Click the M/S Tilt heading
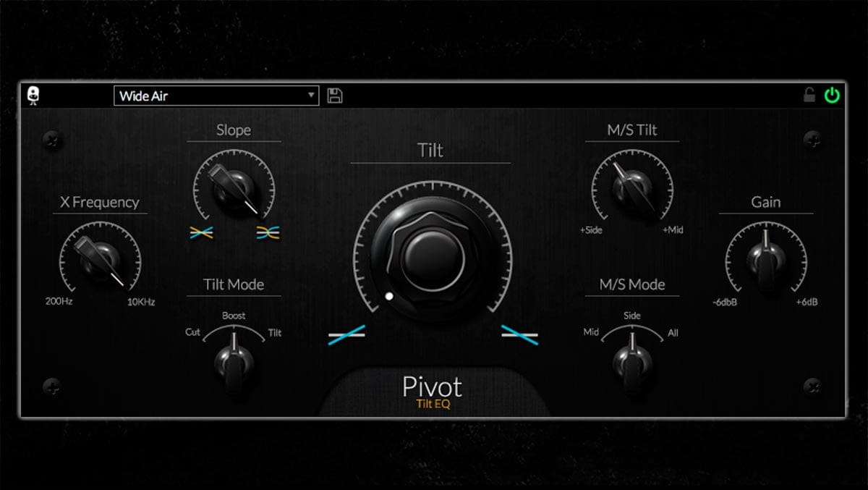 tap(632, 130)
